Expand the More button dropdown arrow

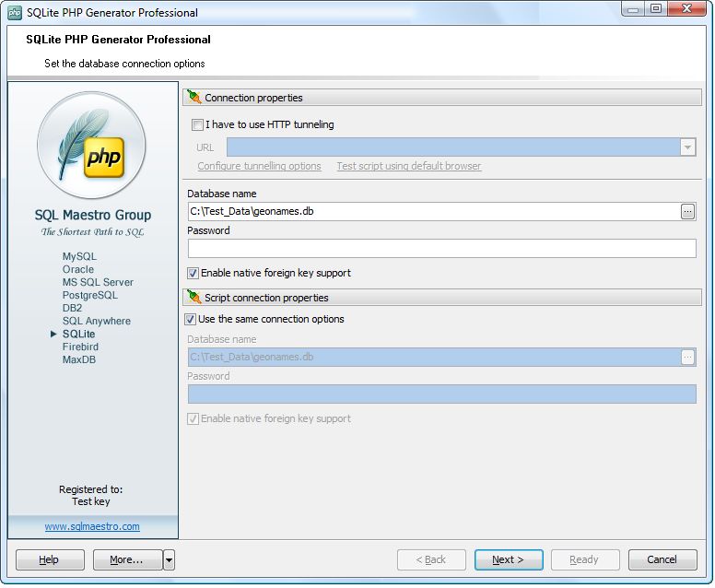pyautogui.click(x=169, y=559)
